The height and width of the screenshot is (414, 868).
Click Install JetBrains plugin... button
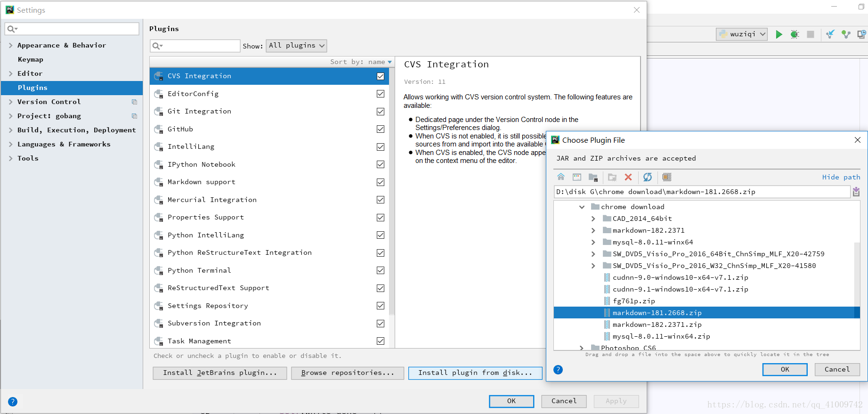[220, 373]
